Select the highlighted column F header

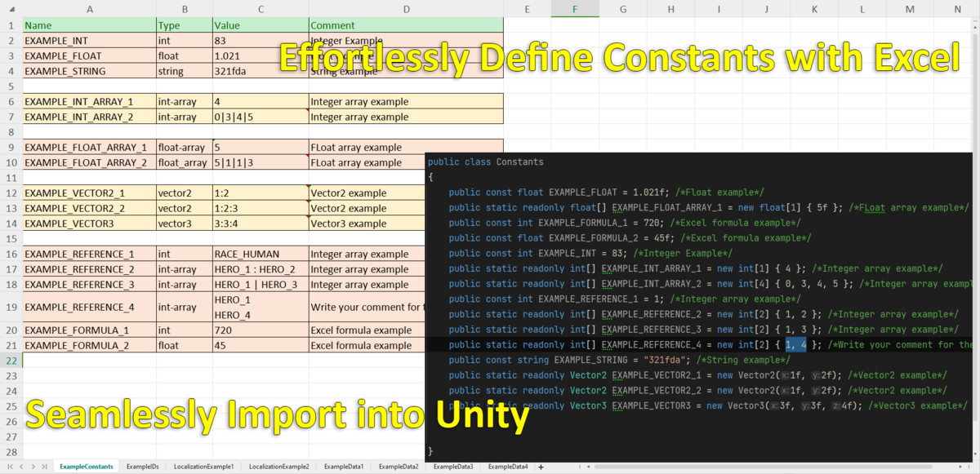pos(575,9)
